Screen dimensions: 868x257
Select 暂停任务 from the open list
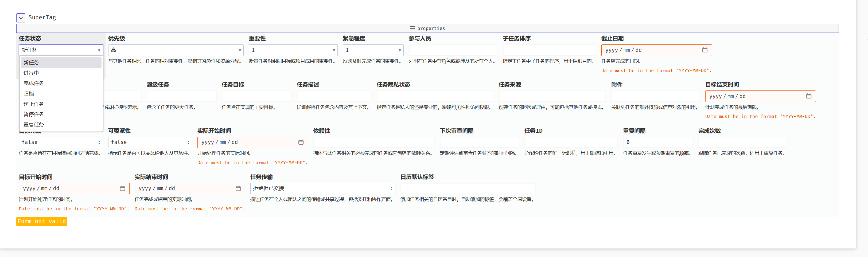(33, 114)
